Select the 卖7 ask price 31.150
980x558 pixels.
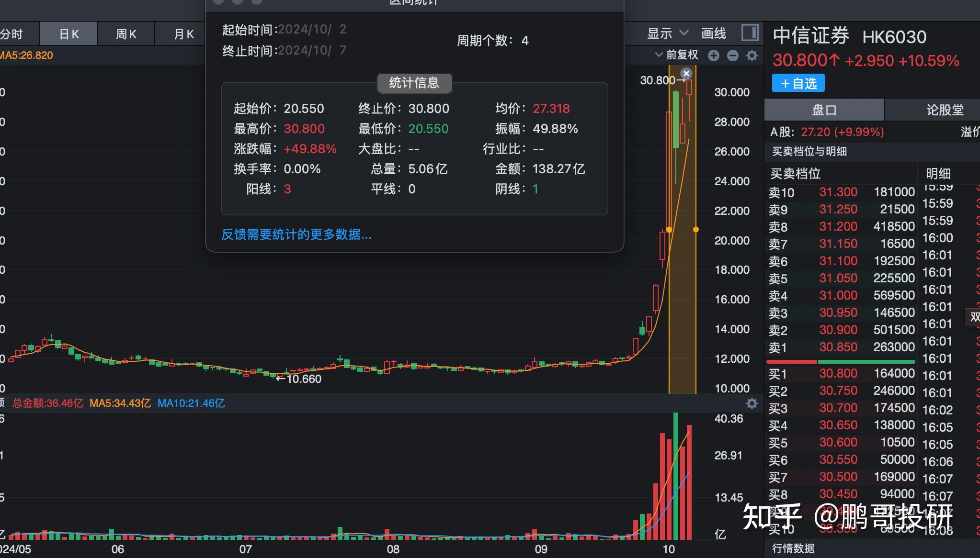point(838,244)
